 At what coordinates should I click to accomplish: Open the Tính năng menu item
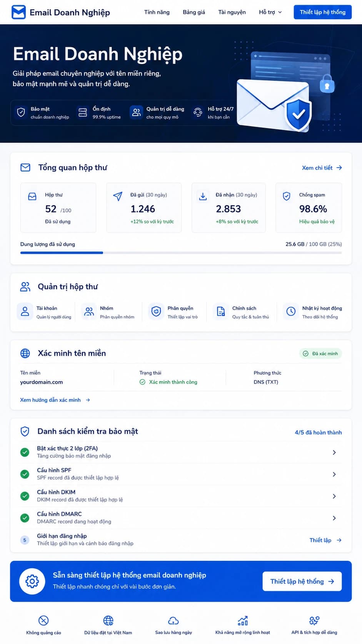click(x=157, y=12)
